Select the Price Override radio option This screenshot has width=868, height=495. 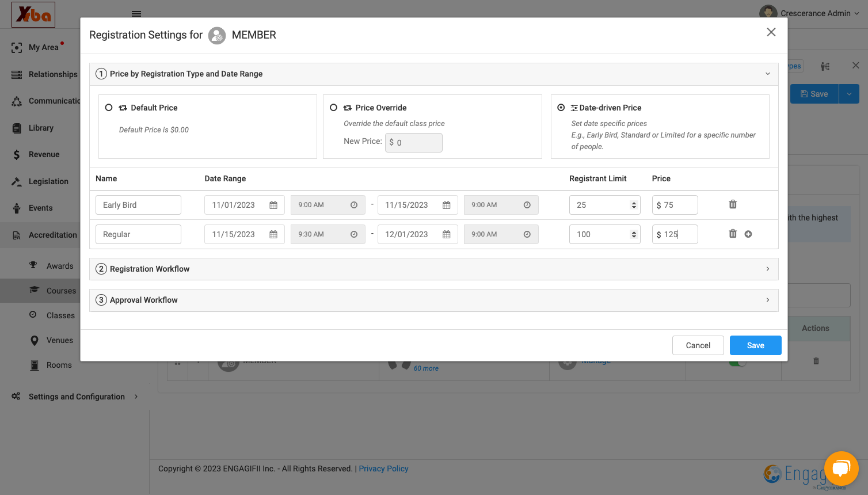pyautogui.click(x=333, y=108)
